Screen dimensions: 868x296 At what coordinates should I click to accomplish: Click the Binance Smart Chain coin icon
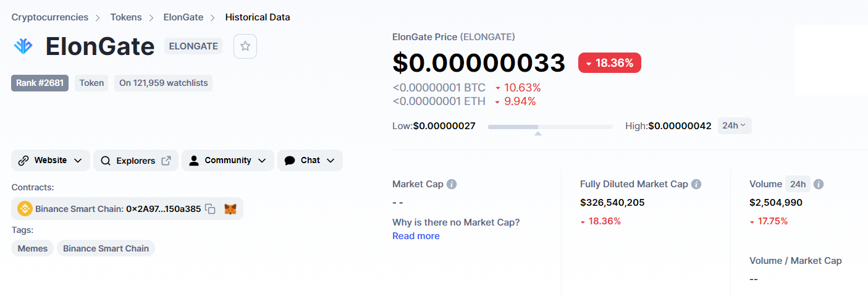pyautogui.click(x=25, y=209)
